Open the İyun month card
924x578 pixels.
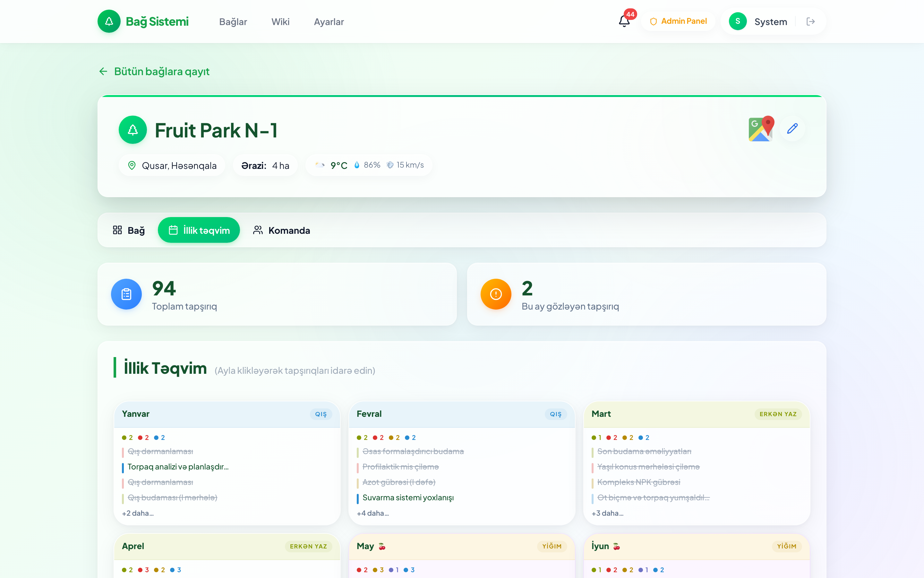pyautogui.click(x=697, y=556)
